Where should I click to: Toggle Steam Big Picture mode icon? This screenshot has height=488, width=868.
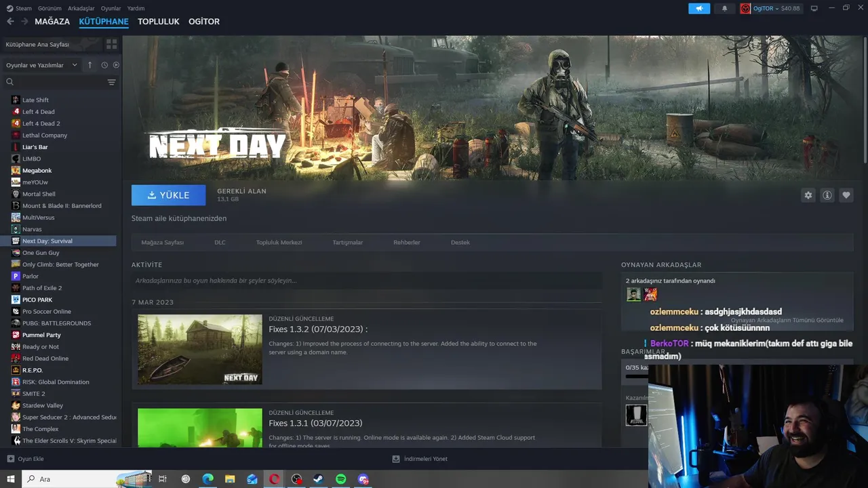click(814, 8)
